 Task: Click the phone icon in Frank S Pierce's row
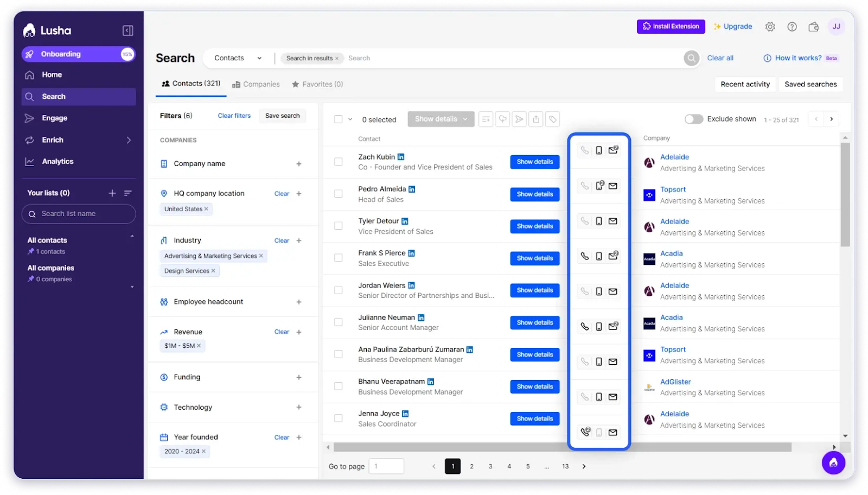pyautogui.click(x=584, y=256)
